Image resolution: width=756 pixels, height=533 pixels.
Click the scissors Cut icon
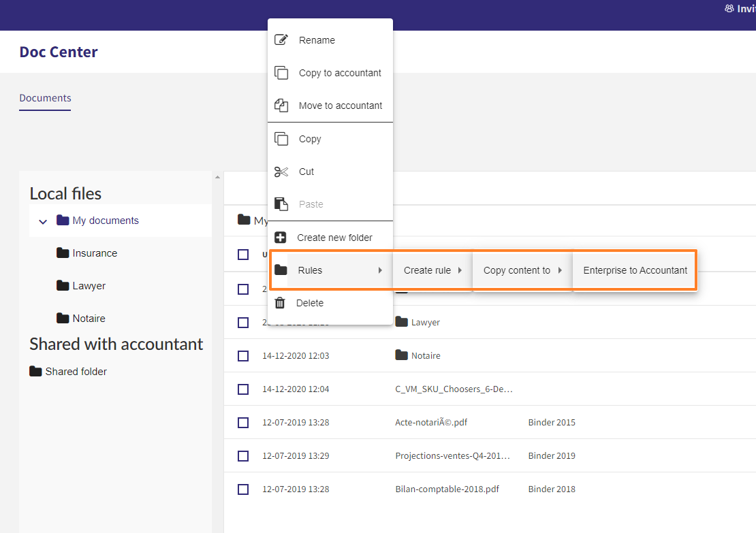(x=281, y=172)
